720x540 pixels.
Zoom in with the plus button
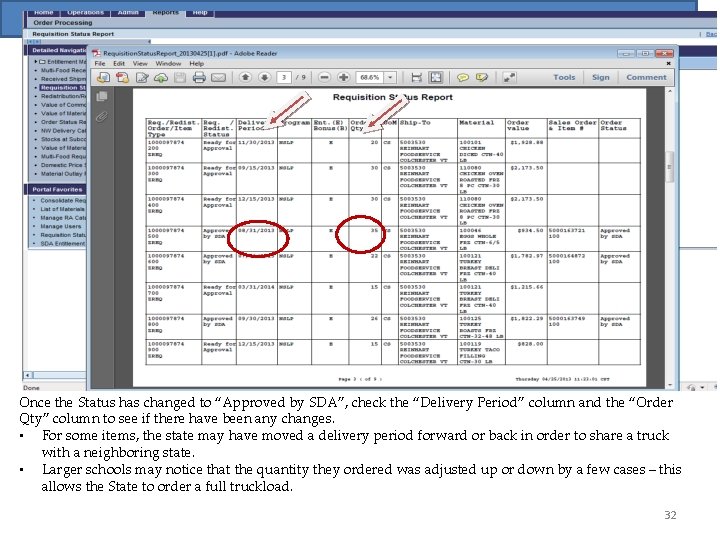(x=343, y=78)
